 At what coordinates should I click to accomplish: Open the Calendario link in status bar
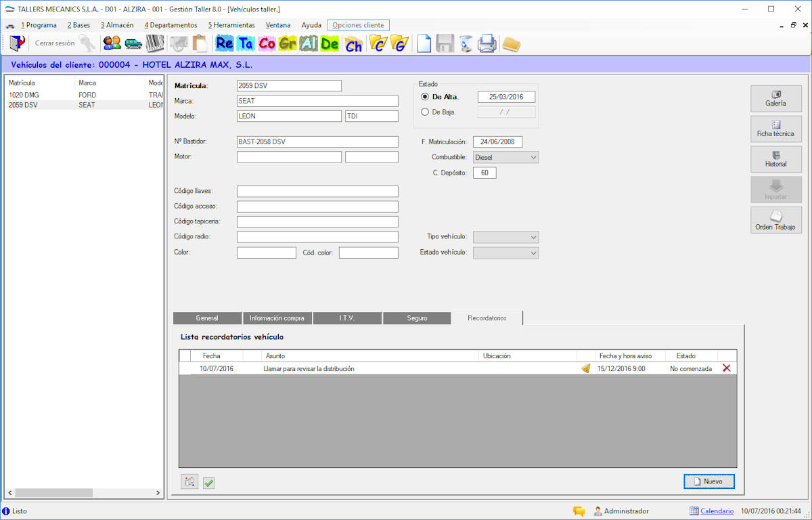(717, 511)
